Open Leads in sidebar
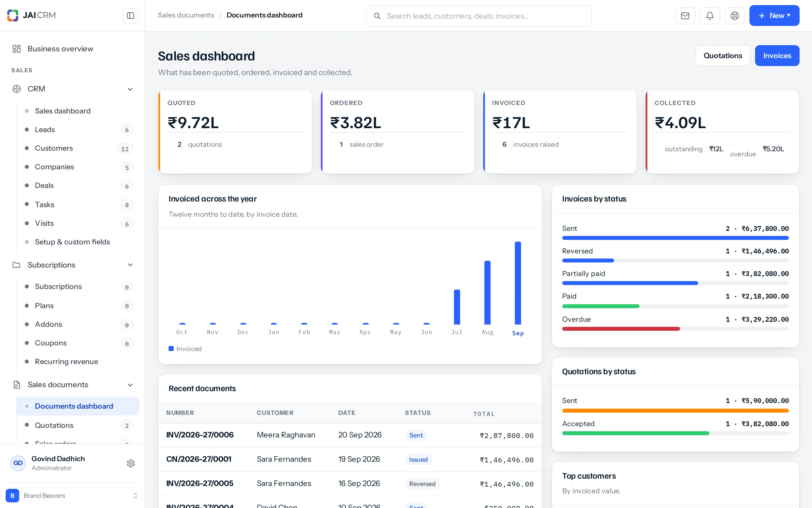 (x=78, y=129)
